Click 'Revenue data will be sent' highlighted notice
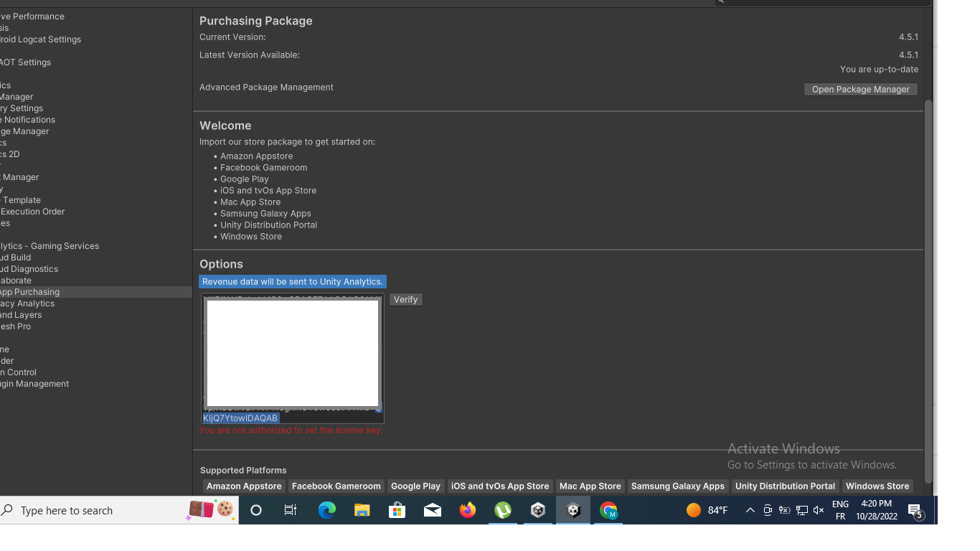 point(293,282)
